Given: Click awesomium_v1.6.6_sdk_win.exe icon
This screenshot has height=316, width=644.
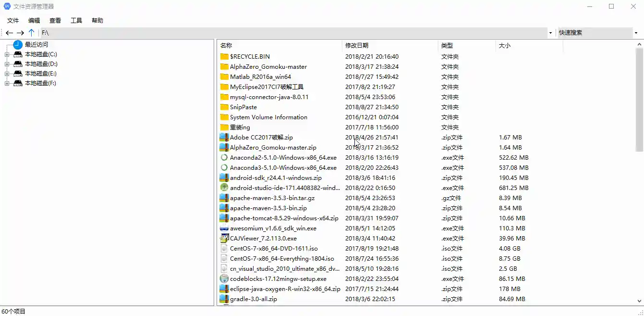Looking at the screenshot, I should (x=224, y=228).
